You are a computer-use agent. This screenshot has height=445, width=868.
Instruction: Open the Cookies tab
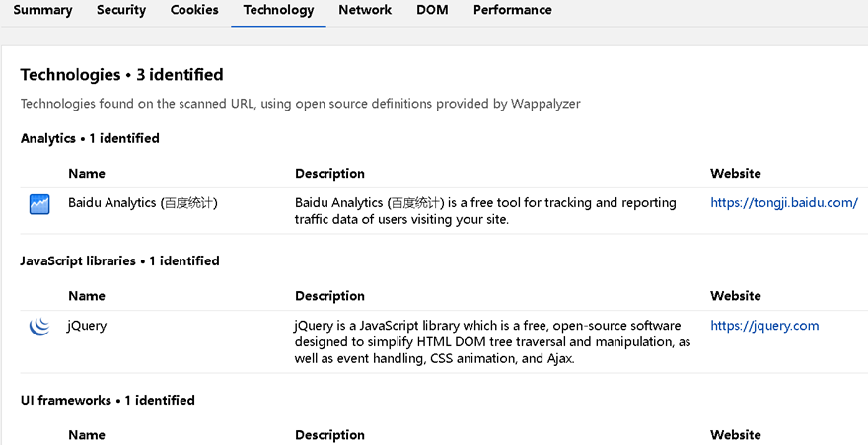click(x=194, y=10)
